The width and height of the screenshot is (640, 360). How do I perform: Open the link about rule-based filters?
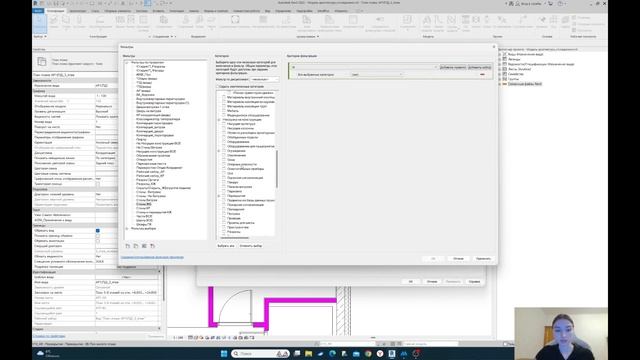pyautogui.click(x=152, y=257)
